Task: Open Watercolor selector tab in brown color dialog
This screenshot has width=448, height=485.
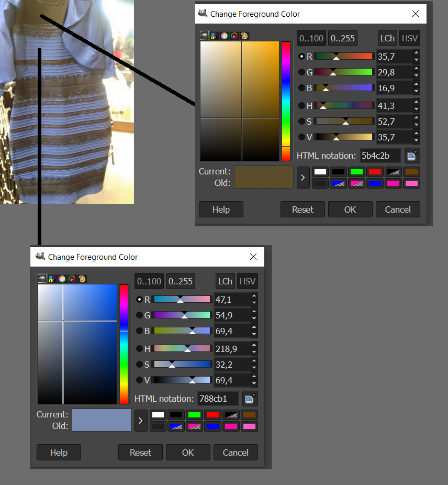Action: point(224,36)
